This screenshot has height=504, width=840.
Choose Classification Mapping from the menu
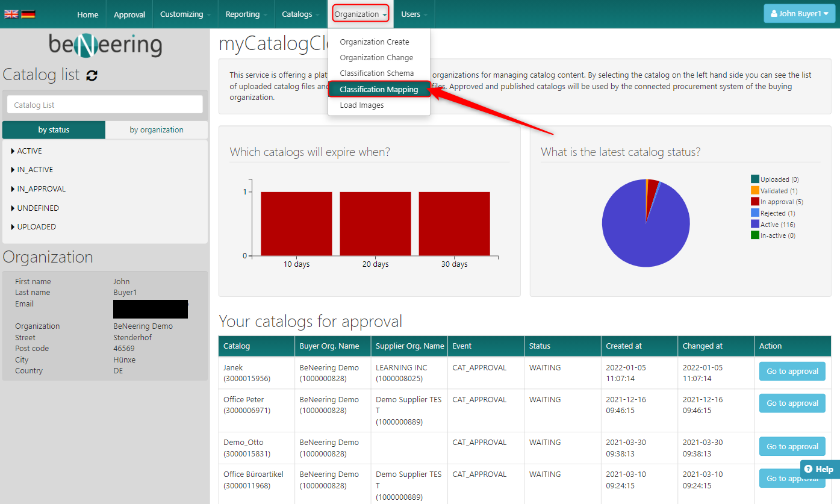[x=379, y=89]
